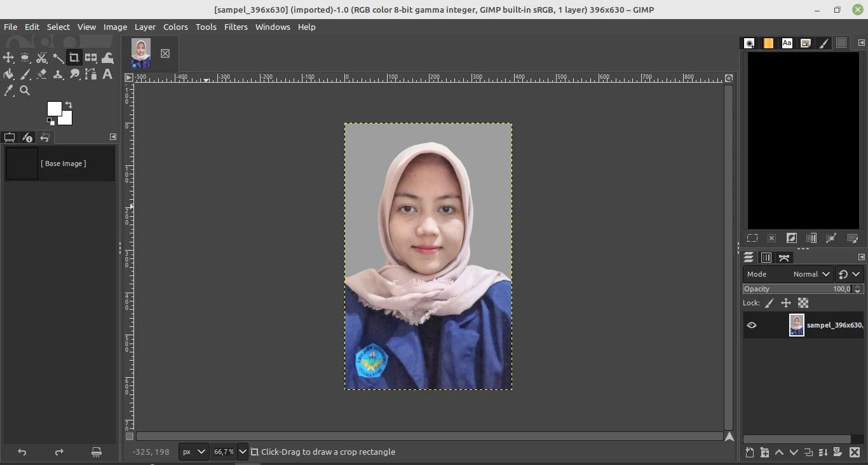Select the Ellipse Select tool
The width and height of the screenshot is (868, 465).
[x=25, y=58]
